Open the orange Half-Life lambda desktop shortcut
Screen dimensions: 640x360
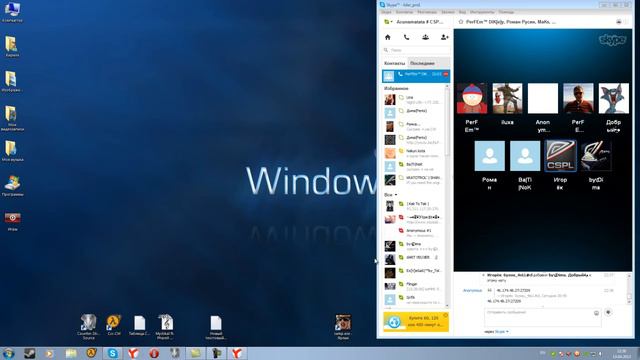click(x=114, y=325)
